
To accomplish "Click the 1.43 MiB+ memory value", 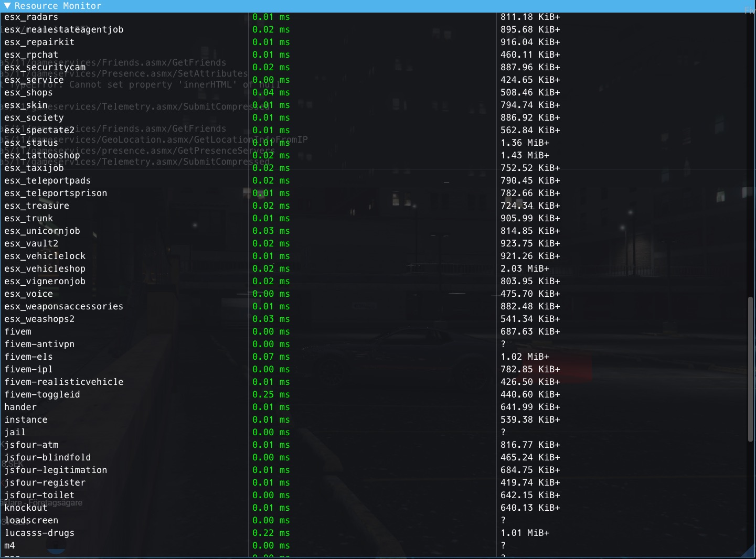I will click(525, 156).
